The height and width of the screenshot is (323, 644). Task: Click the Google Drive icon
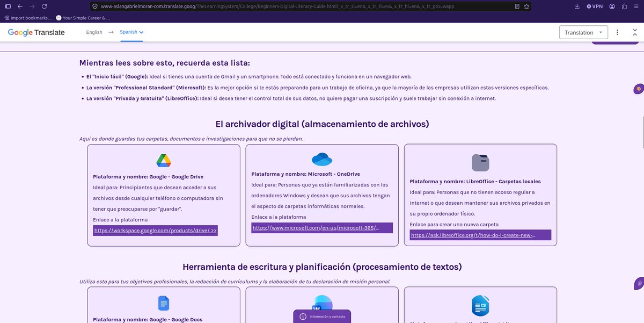coord(164,160)
